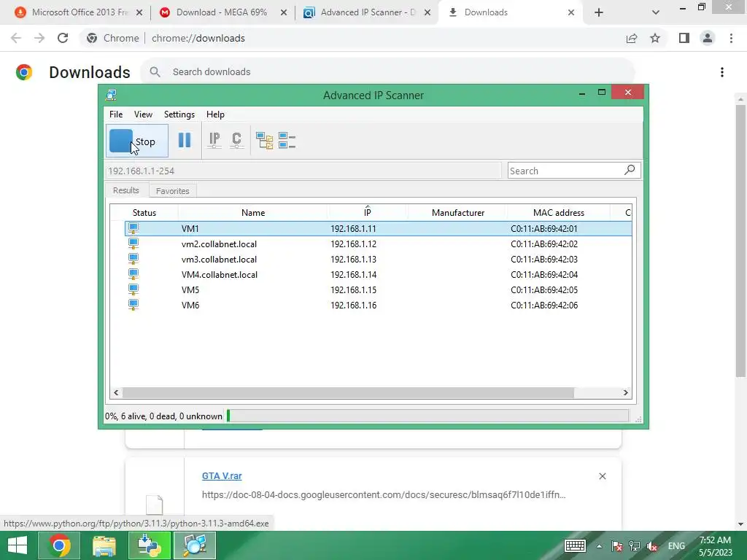
Task: Switch to the Favorites tab
Action: click(x=172, y=190)
